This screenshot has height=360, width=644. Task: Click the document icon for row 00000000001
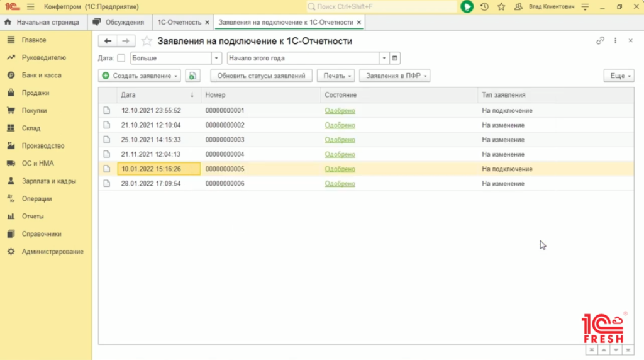(107, 110)
